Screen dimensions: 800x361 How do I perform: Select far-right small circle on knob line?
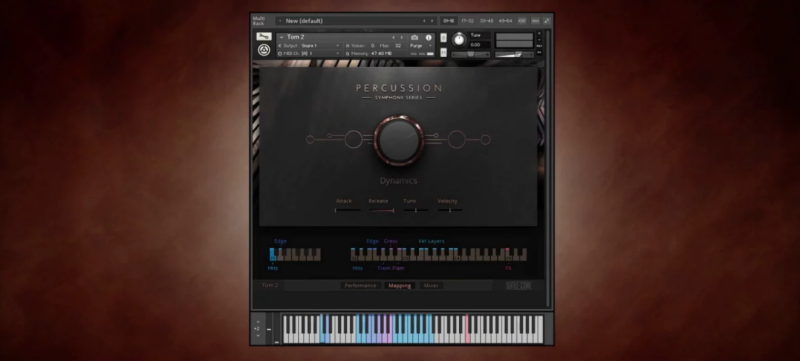click(485, 139)
